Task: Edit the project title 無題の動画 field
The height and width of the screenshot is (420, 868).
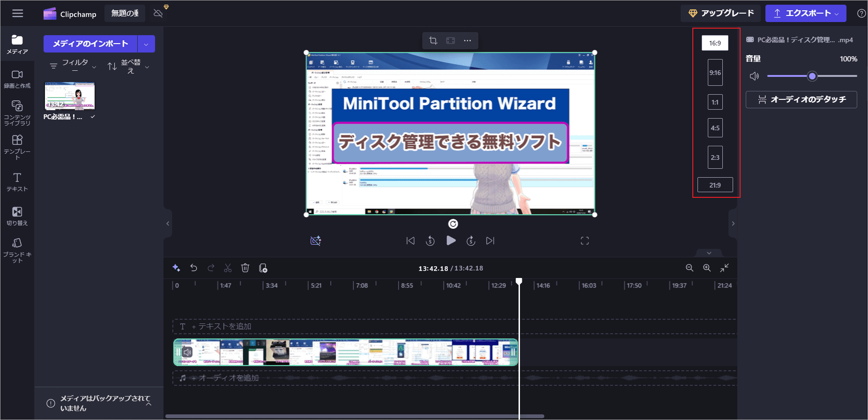Action: pos(125,14)
